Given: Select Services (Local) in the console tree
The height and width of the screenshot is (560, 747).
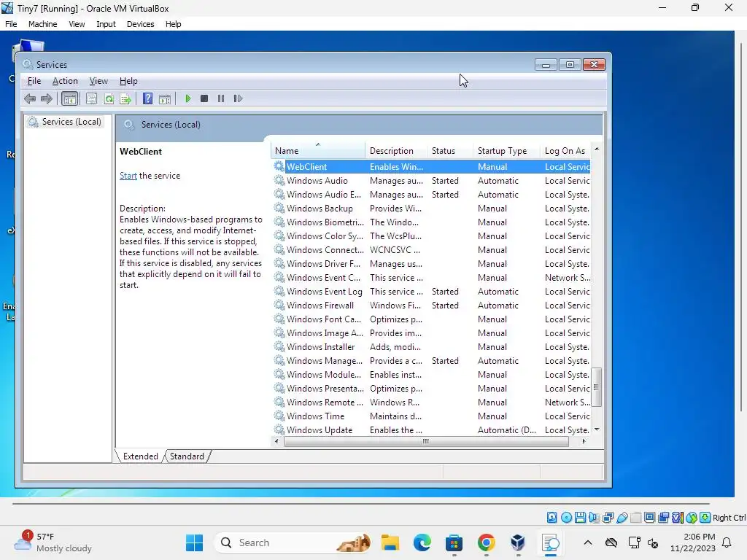Looking at the screenshot, I should tap(66, 122).
